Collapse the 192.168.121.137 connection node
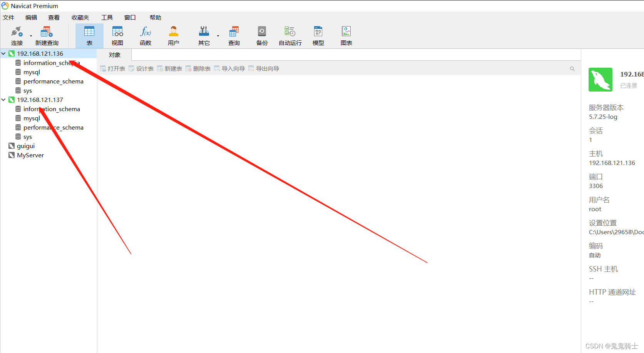The image size is (644, 353). point(3,100)
